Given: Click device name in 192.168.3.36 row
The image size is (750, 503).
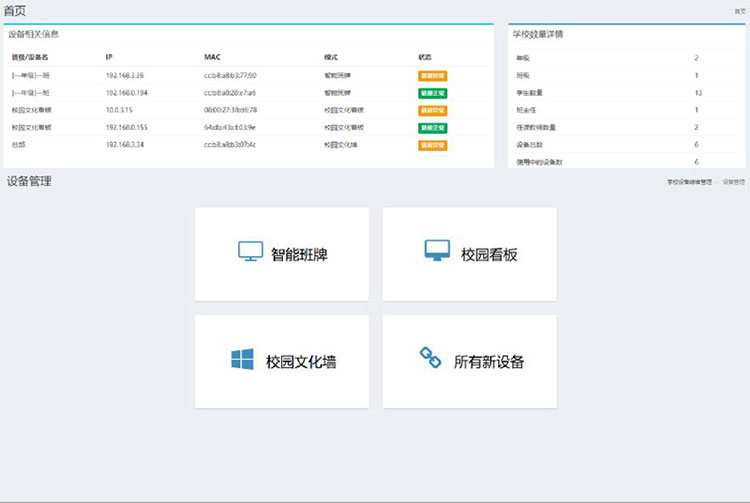Looking at the screenshot, I should (x=31, y=76).
